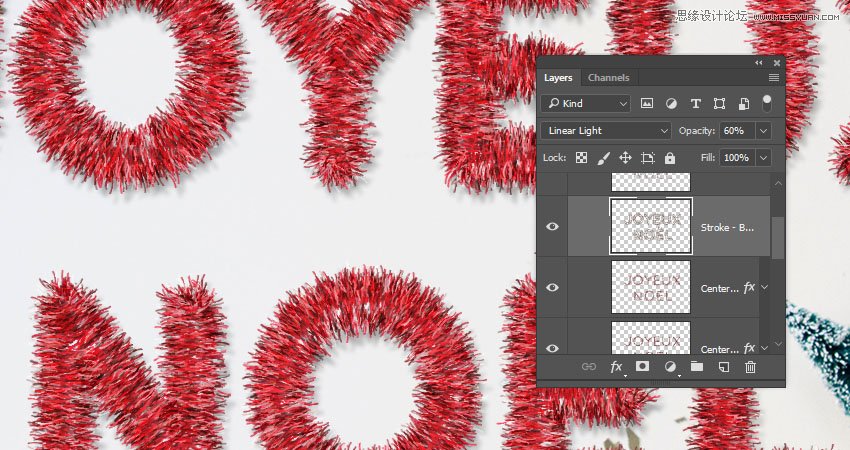
Task: Filter layers by adjustment layer icon
Action: click(671, 103)
